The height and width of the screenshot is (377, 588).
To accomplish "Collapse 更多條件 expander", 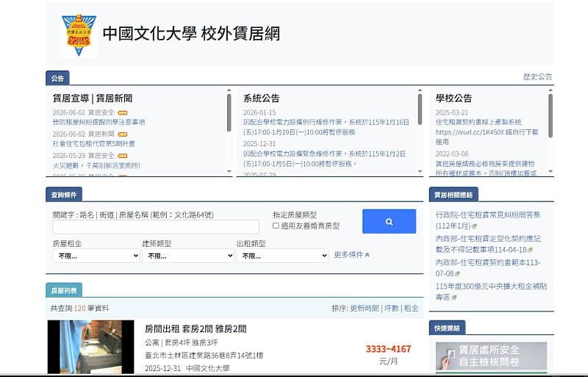I will 352,255.
